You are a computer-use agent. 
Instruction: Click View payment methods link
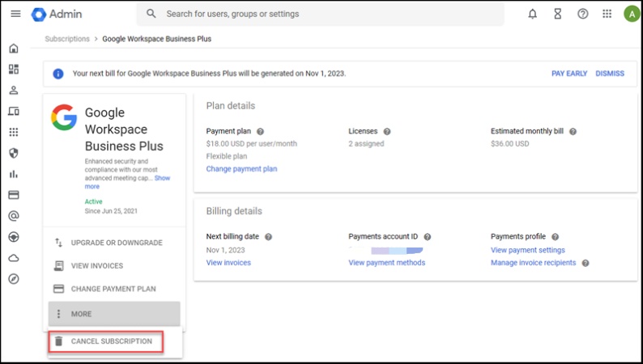(387, 262)
